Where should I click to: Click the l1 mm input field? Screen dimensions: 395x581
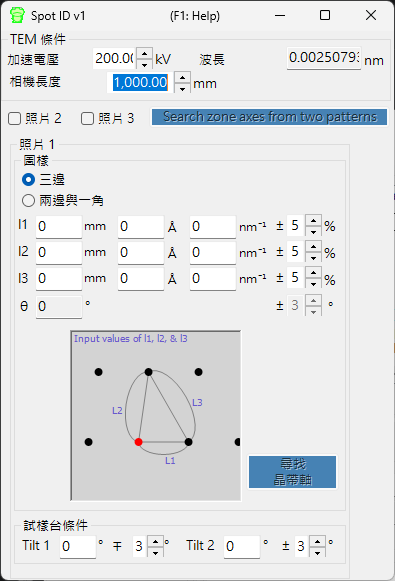pyautogui.click(x=59, y=226)
